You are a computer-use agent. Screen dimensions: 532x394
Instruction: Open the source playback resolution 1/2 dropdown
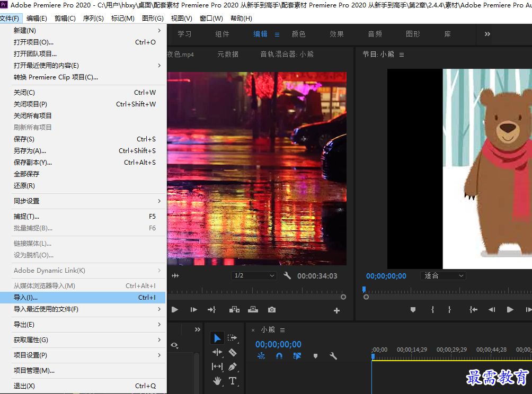click(x=254, y=276)
